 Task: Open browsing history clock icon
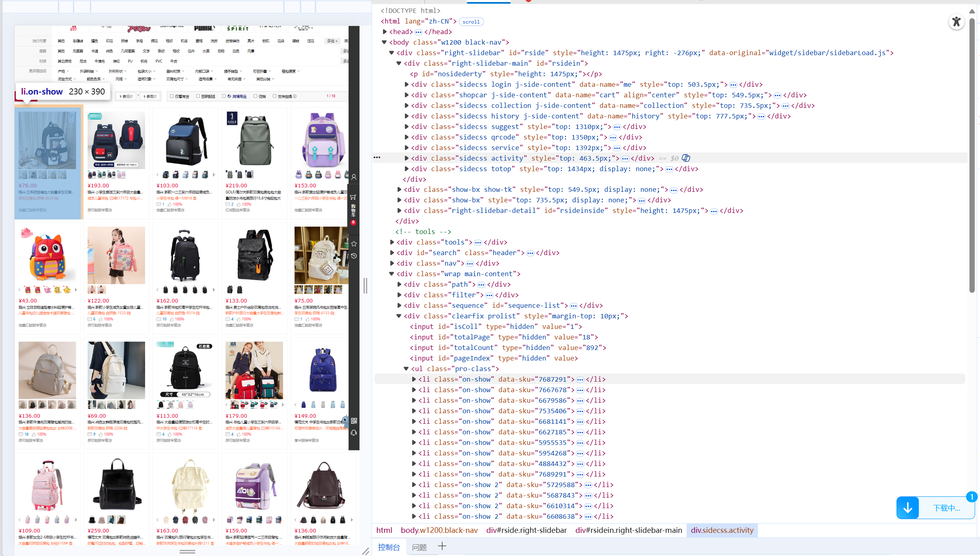(x=354, y=256)
